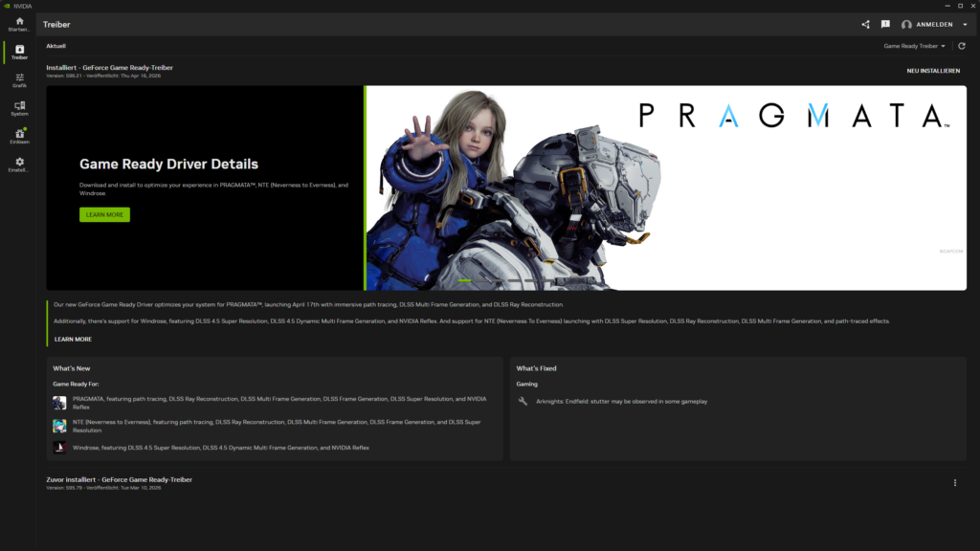
Task: Click 'Installiert - GeForce Game Ready-Treiber' heading
Action: (x=109, y=68)
